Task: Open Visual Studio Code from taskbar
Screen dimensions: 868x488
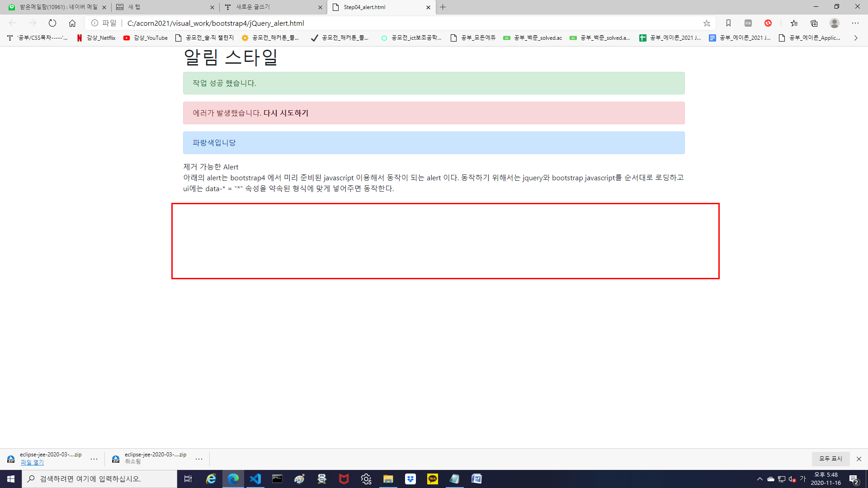Action: click(x=255, y=479)
